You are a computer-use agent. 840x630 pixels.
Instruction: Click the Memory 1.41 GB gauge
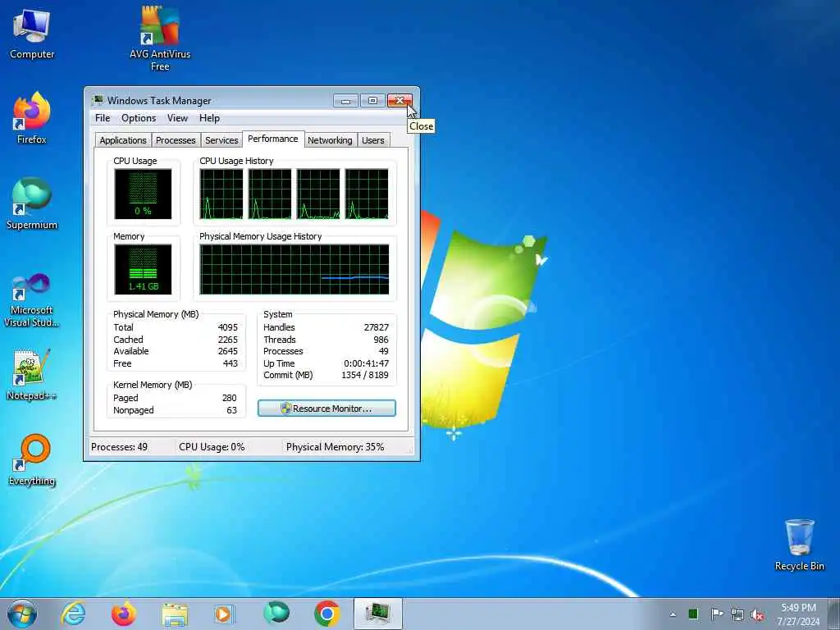click(x=143, y=269)
